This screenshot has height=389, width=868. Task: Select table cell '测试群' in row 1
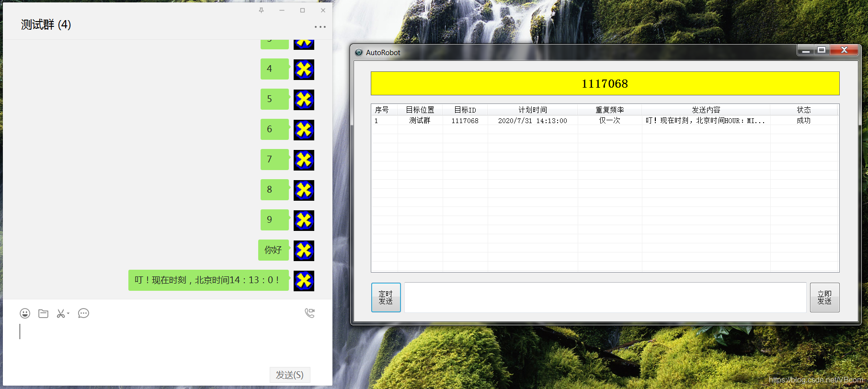tap(420, 121)
